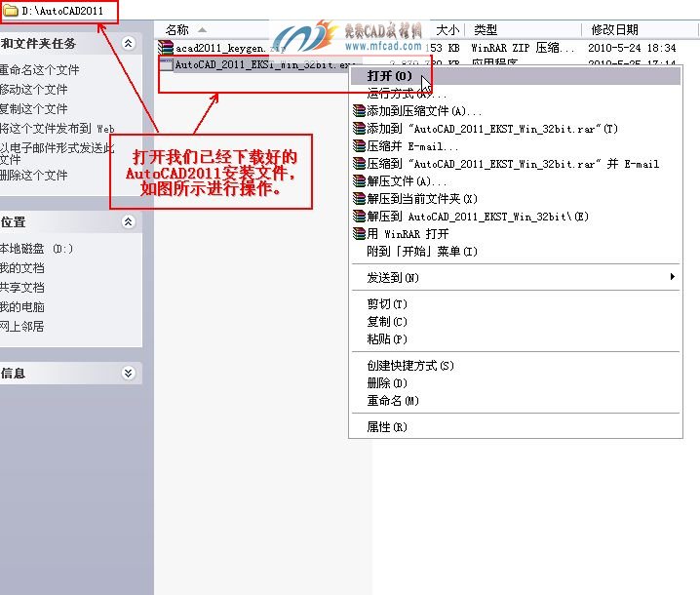Click 删除这个文件 task link

click(33, 176)
